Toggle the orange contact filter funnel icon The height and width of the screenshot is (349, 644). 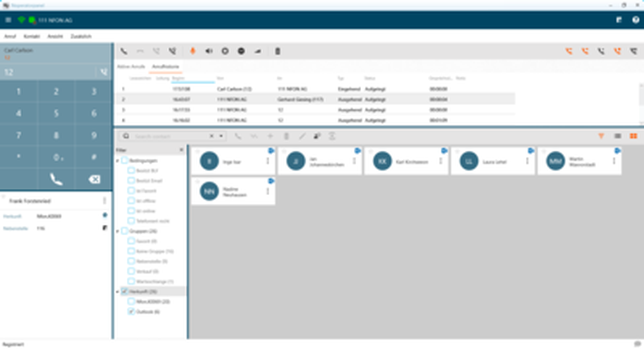coord(601,136)
